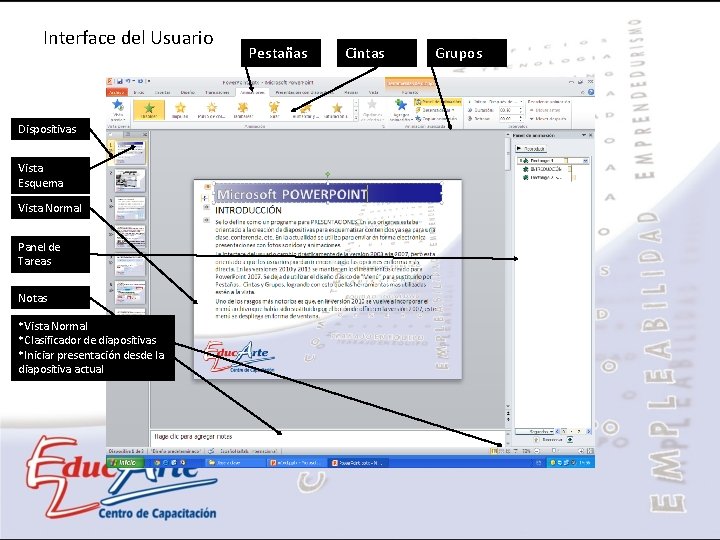Select the third animation entry in panel
720x540 pixels.
point(546,177)
